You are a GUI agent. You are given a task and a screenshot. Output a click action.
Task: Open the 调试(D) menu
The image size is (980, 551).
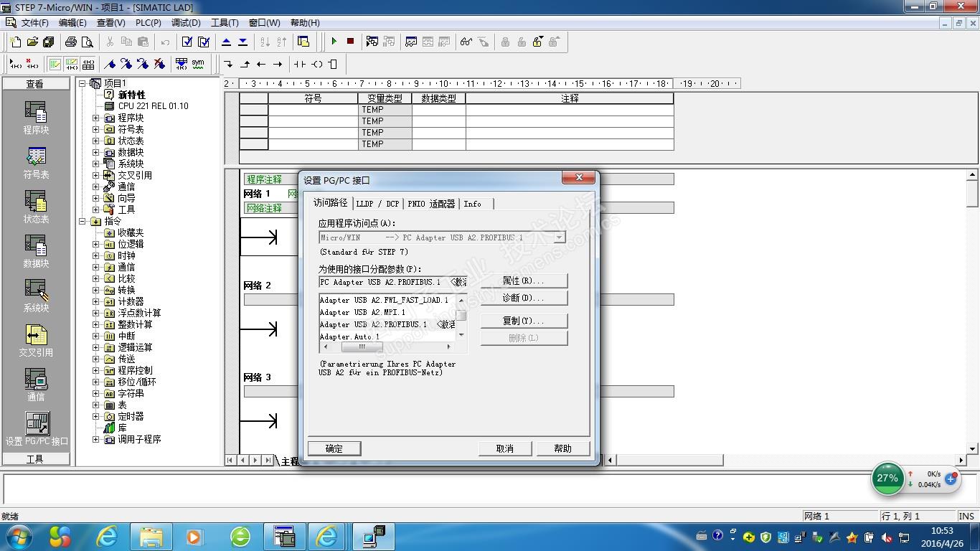pos(186,23)
